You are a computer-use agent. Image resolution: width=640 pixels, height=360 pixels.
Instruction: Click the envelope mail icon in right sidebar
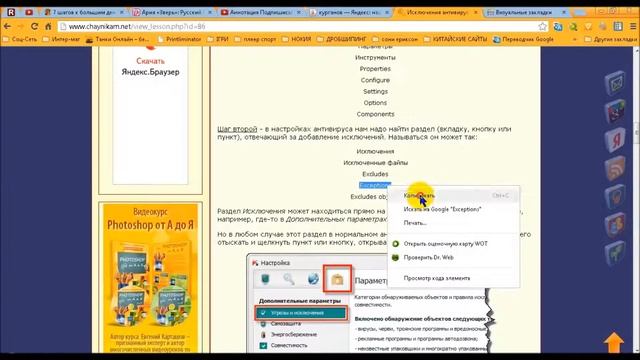coord(614,83)
